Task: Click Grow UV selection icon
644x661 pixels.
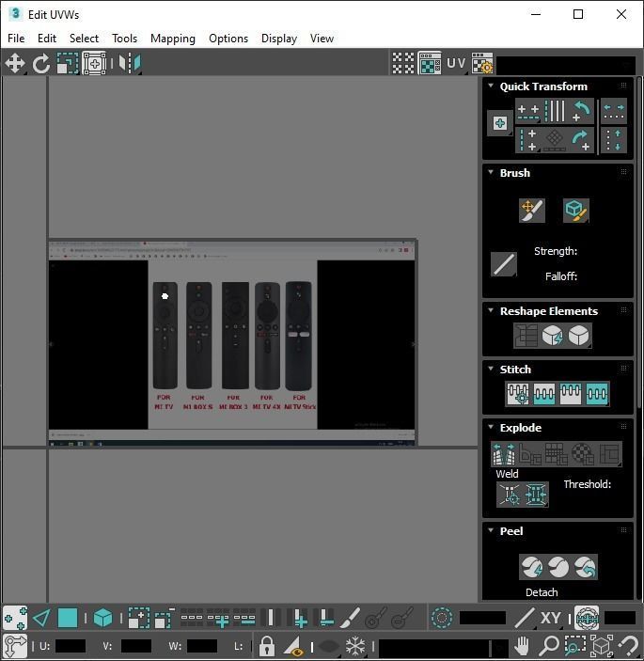Action: click(138, 618)
